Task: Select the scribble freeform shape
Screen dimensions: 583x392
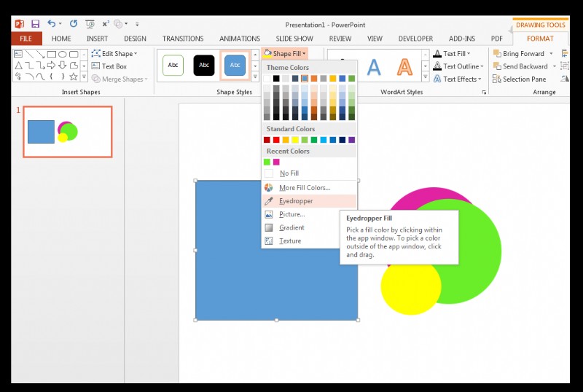Action: (18, 77)
